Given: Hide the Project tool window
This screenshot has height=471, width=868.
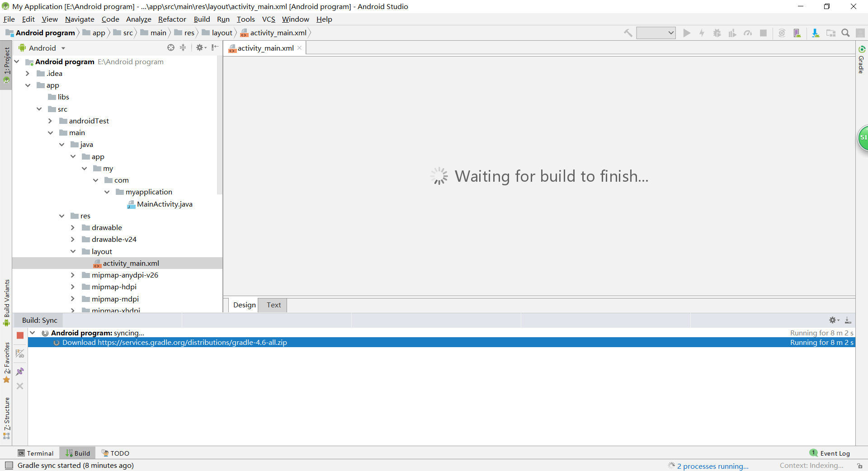Looking at the screenshot, I should tap(215, 47).
